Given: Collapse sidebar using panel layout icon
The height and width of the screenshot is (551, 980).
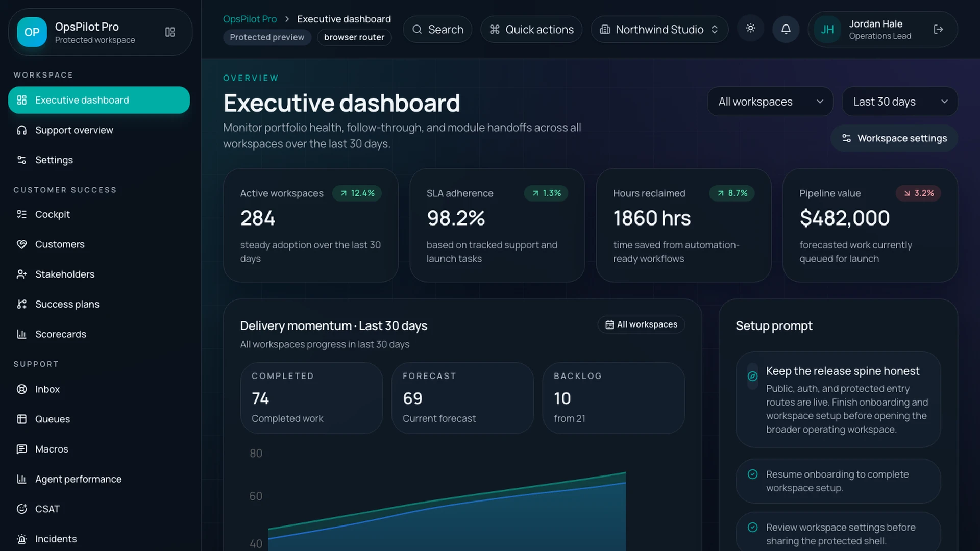Looking at the screenshot, I should pos(170,32).
